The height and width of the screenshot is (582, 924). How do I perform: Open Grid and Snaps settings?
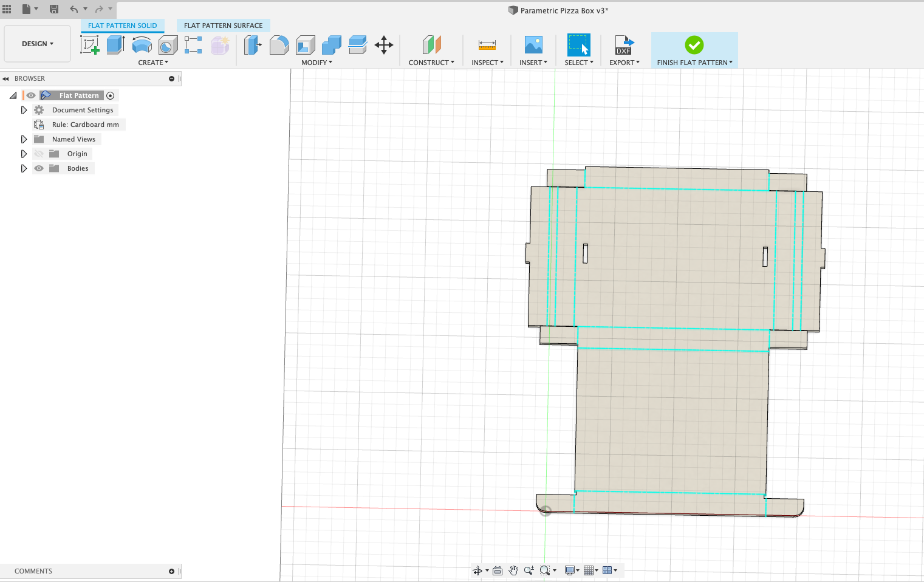pyautogui.click(x=588, y=570)
